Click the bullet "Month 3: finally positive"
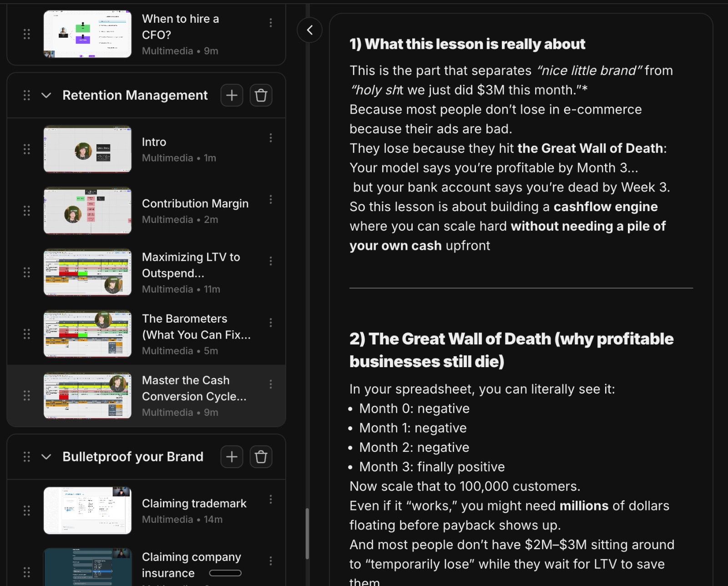 click(x=432, y=467)
